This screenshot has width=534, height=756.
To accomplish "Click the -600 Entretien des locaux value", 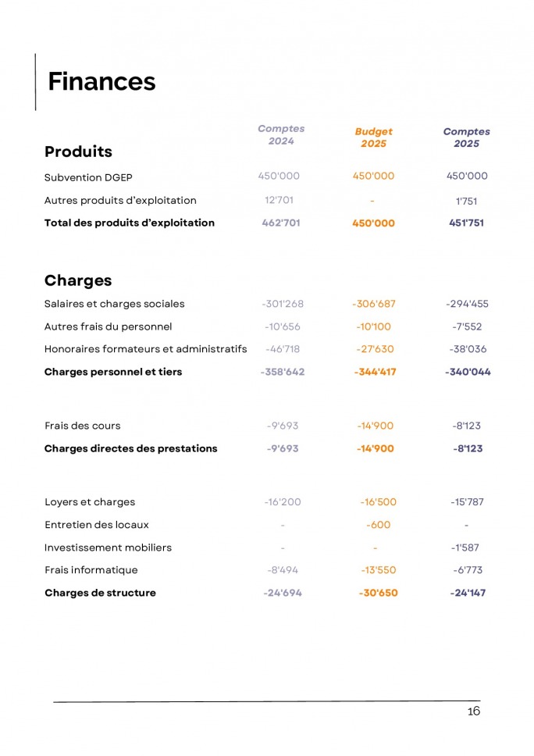I will [379, 525].
